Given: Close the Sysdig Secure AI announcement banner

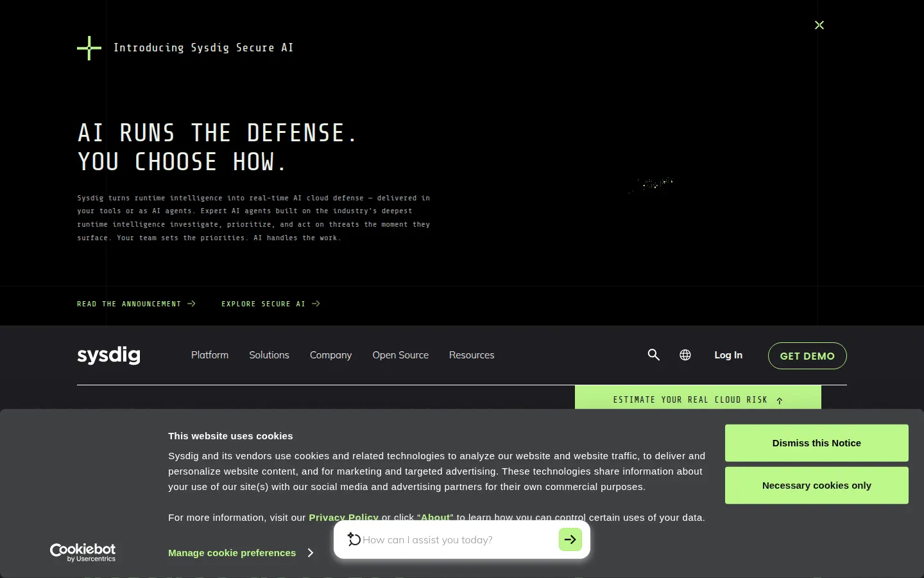Looking at the screenshot, I should click(x=819, y=25).
